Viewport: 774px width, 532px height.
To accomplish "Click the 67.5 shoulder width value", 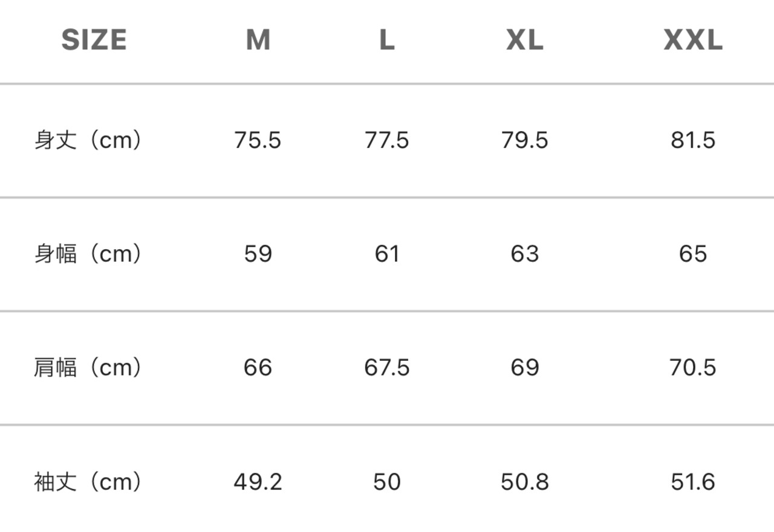I will click(387, 368).
